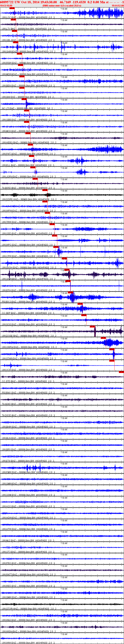Select the TA D03D BHZ trace label

[x=28, y=415]
